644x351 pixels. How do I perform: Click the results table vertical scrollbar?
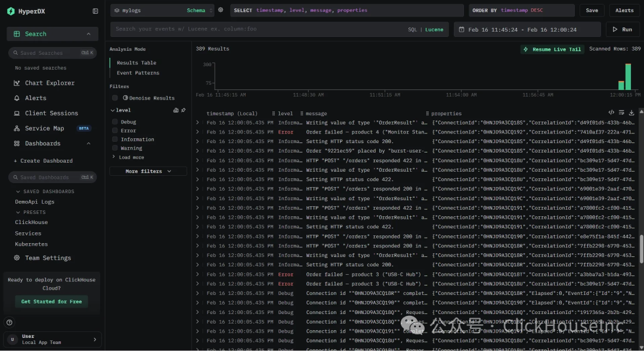[x=641, y=249]
